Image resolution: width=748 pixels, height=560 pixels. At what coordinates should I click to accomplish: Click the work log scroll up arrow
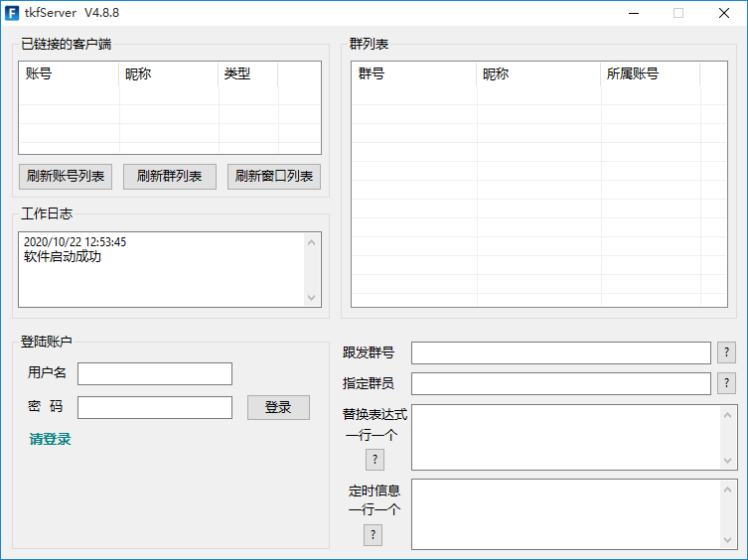(312, 242)
